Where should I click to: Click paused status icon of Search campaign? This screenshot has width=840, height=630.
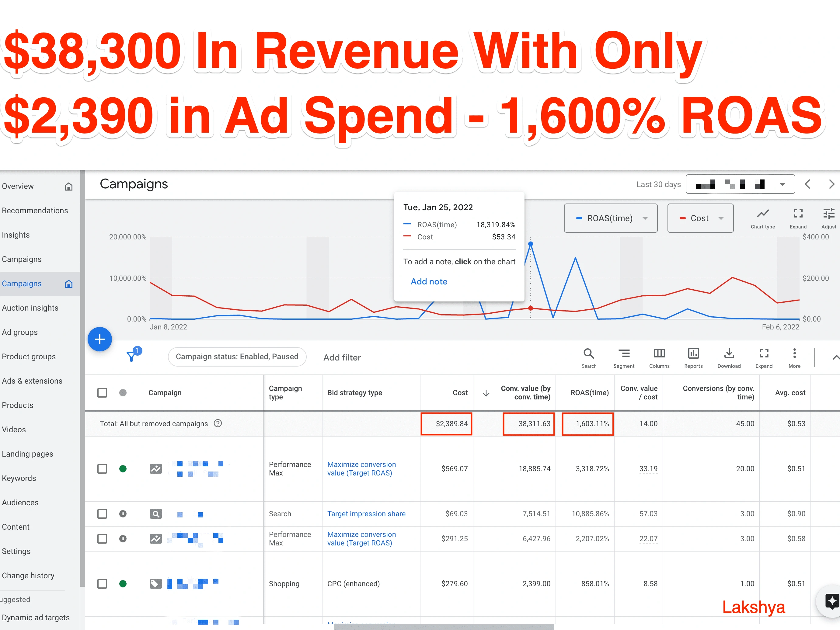coord(123,514)
